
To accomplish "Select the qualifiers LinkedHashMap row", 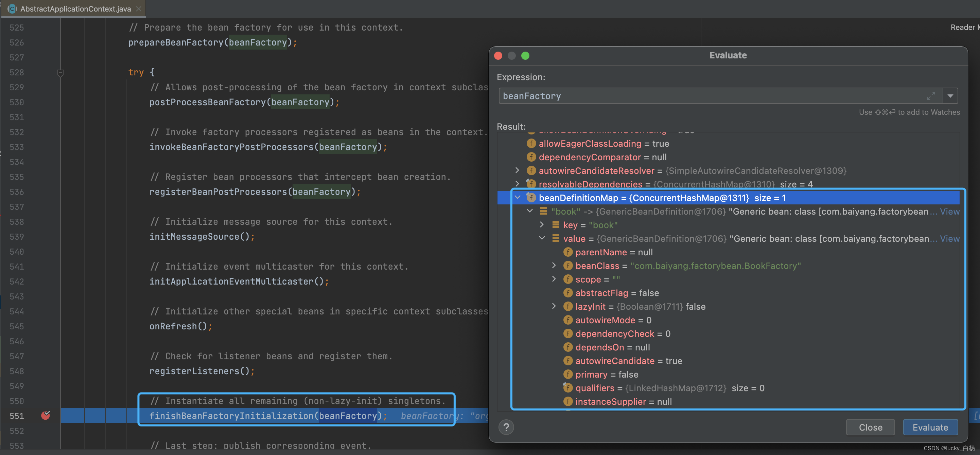I will 728,388.
